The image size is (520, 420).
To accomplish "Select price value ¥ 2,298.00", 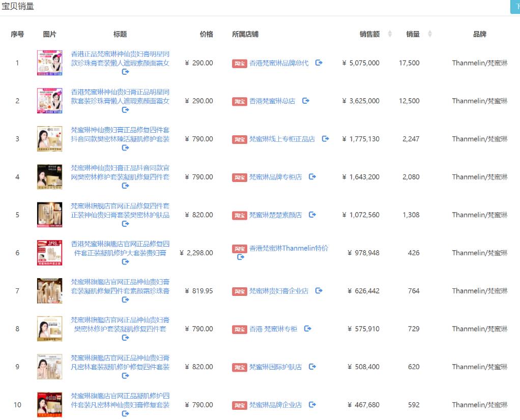I will (196, 253).
